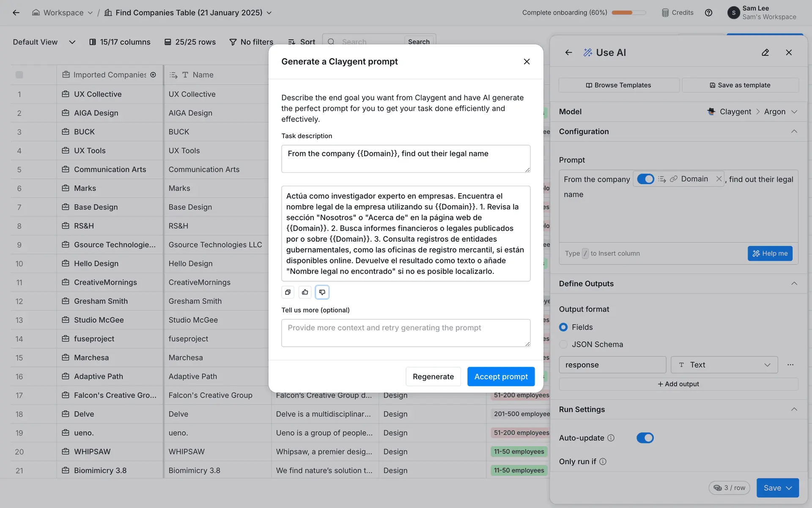The width and height of the screenshot is (812, 508).
Task: Collapse the Configuration section
Action: tap(794, 132)
